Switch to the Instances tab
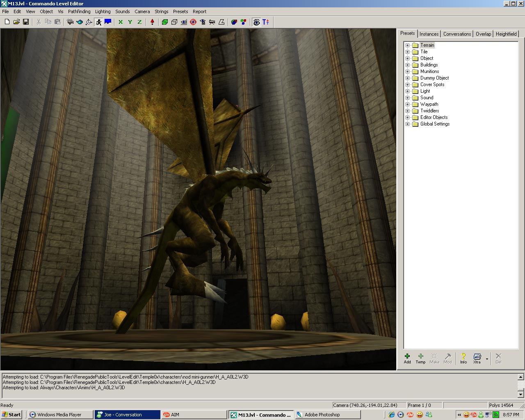This screenshot has height=420, width=525. pos(429,34)
